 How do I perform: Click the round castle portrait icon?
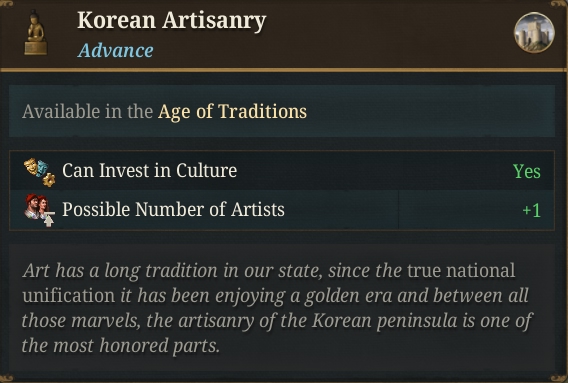click(534, 33)
